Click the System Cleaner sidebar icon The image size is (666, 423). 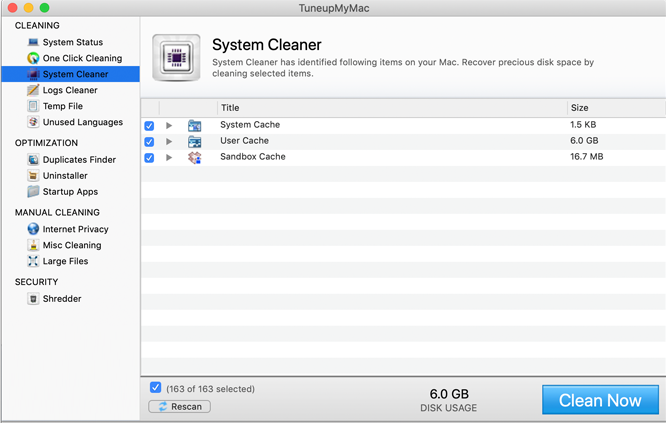(33, 74)
